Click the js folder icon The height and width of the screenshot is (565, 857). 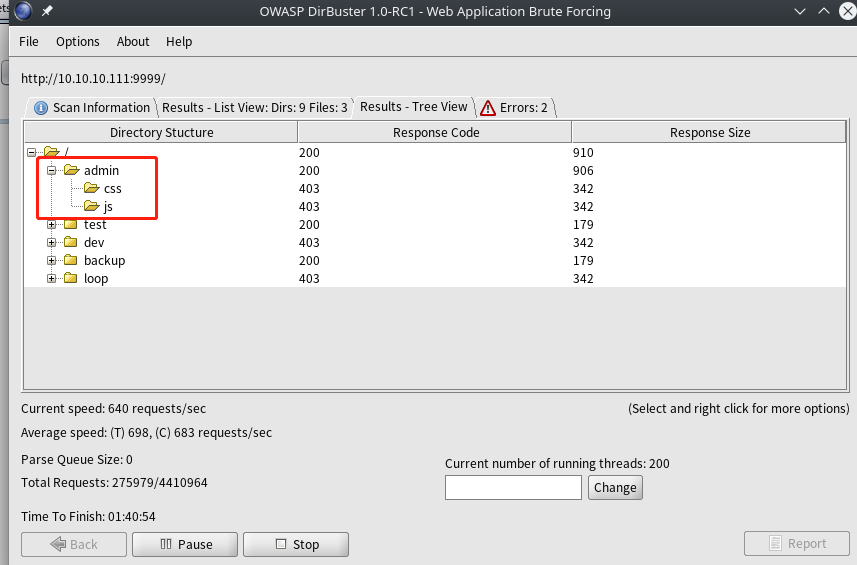pos(92,206)
